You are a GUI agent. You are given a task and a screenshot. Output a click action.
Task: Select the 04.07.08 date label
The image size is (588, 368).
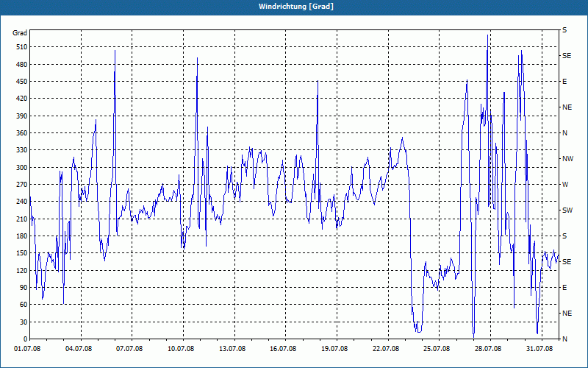click(79, 349)
